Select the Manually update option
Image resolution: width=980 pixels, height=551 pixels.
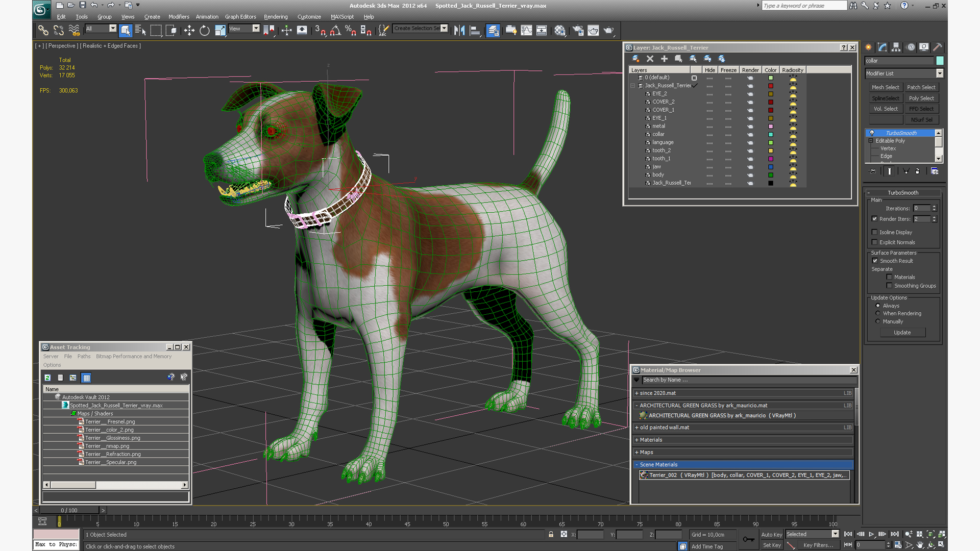(878, 321)
